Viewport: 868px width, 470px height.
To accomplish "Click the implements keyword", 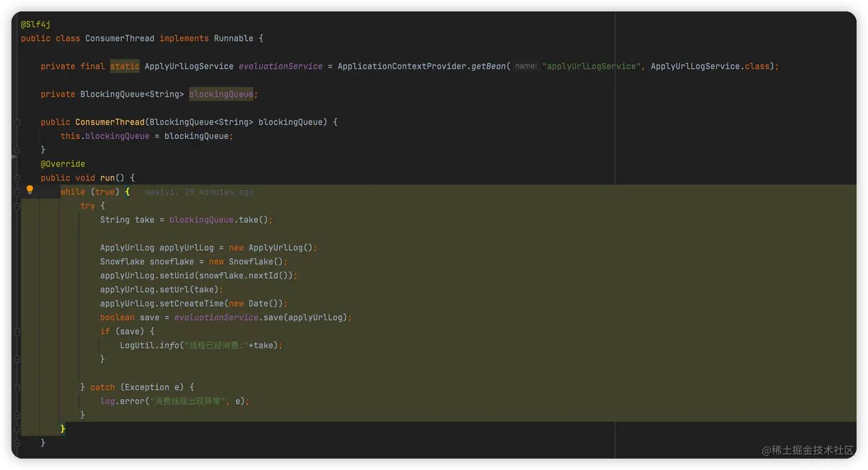I will (x=184, y=38).
